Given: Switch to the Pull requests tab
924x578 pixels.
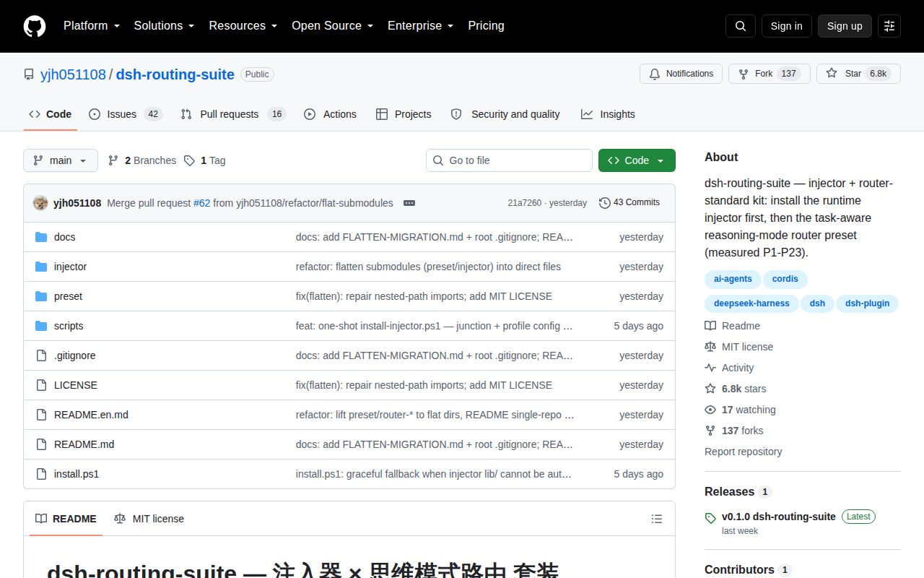Looking at the screenshot, I should 233,114.
